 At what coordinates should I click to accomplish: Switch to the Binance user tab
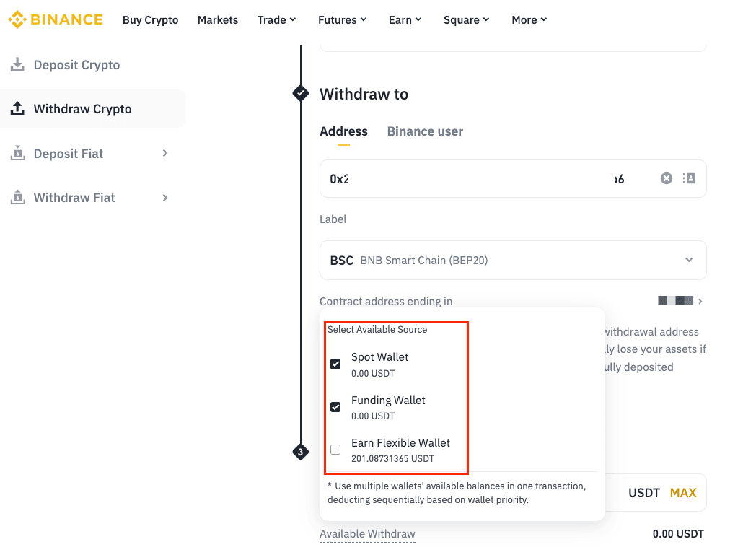425,131
